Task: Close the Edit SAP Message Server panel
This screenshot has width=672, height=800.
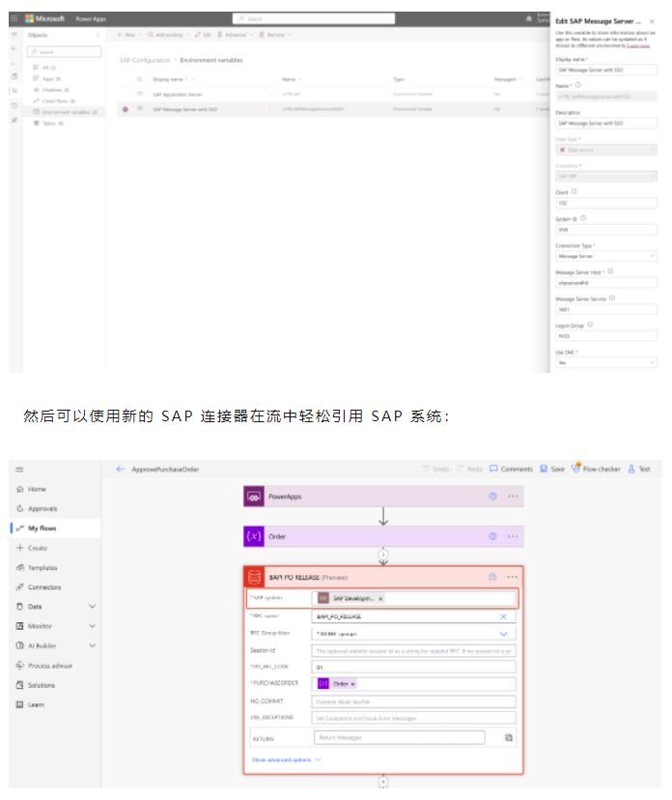Action: click(x=652, y=21)
